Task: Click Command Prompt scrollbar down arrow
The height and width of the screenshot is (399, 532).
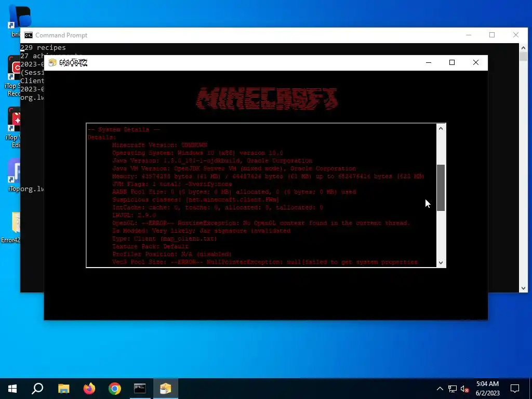Action: tap(523, 288)
